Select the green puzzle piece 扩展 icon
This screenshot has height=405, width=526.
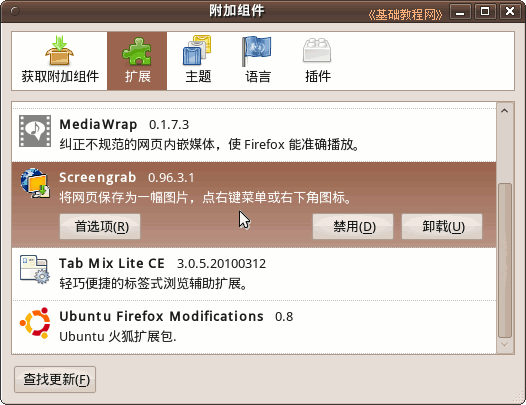coord(137,51)
